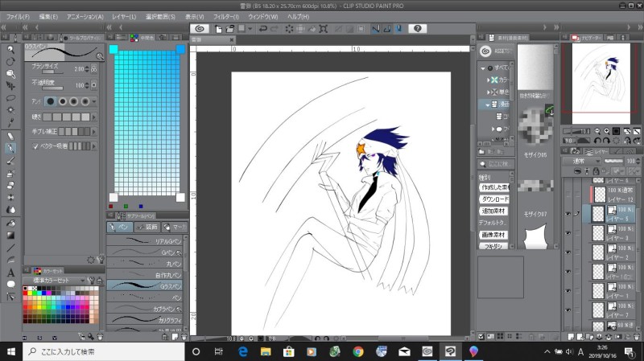Open layer blend mode 通常 dropdown
The height and width of the screenshot is (361, 644).
[x=580, y=162]
